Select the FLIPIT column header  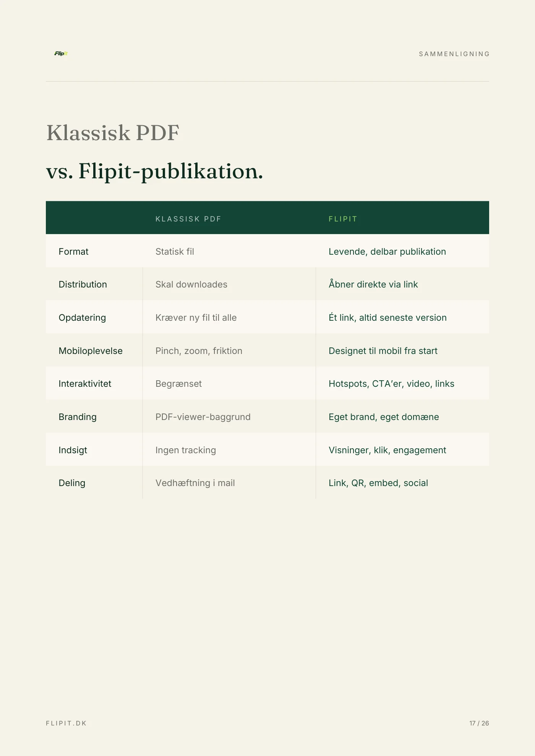pos(343,219)
